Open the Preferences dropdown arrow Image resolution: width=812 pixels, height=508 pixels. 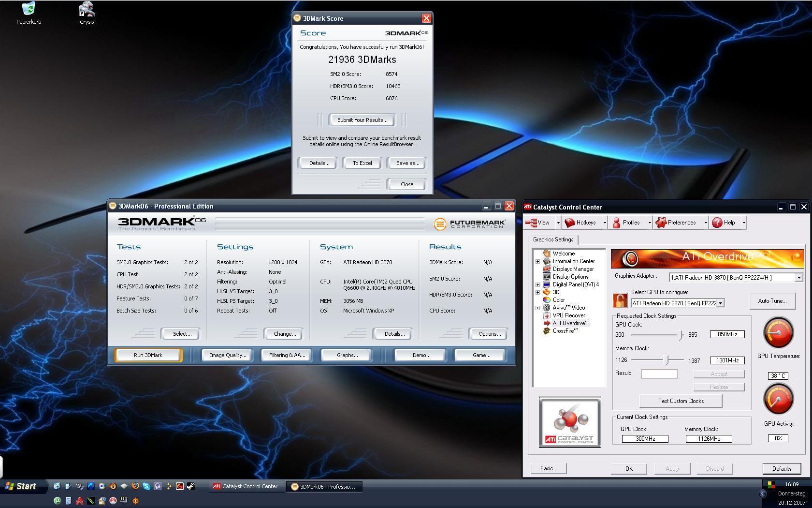tap(705, 223)
